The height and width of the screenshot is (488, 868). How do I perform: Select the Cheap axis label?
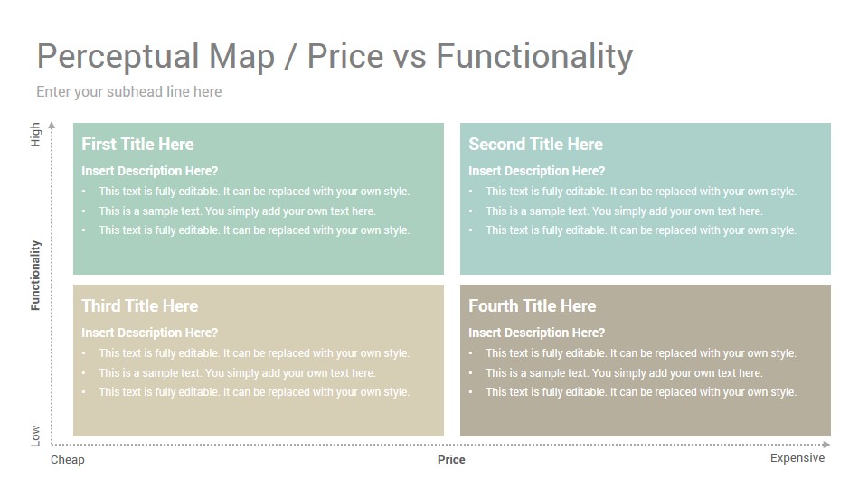68,460
